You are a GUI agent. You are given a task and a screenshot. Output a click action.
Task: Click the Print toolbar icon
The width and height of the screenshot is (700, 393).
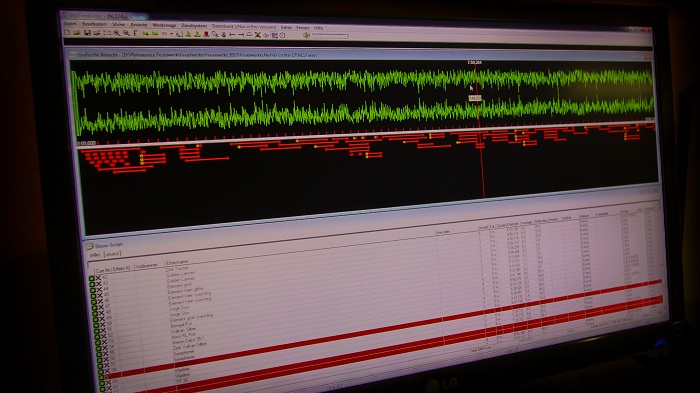(97, 33)
